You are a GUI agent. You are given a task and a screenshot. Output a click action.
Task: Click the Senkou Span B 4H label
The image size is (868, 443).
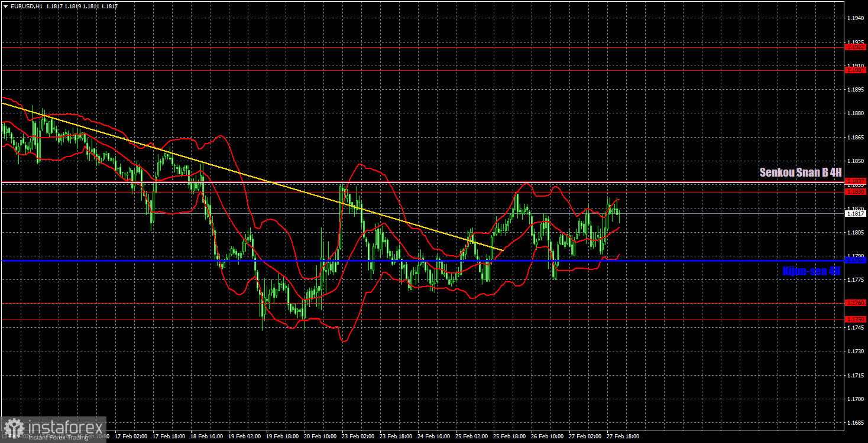pos(800,172)
